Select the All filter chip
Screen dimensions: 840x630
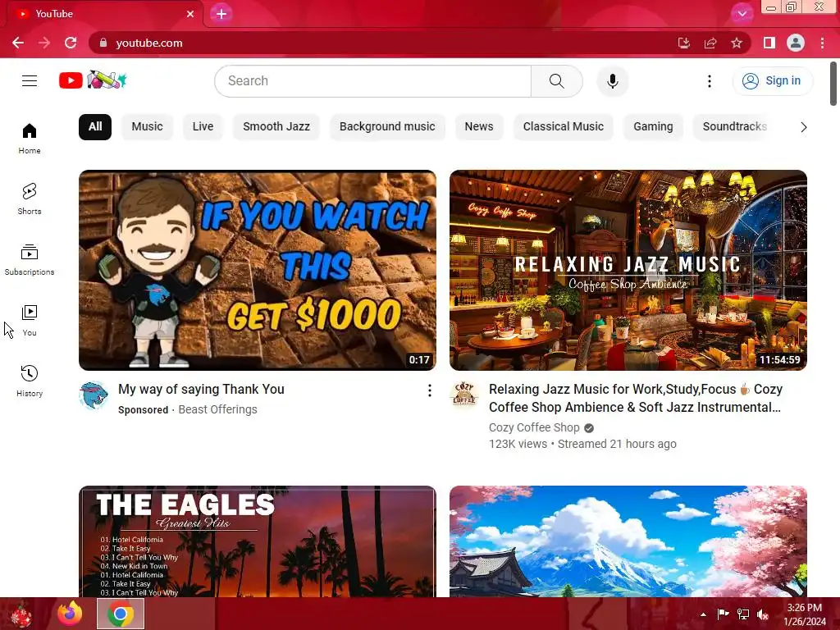tap(95, 127)
